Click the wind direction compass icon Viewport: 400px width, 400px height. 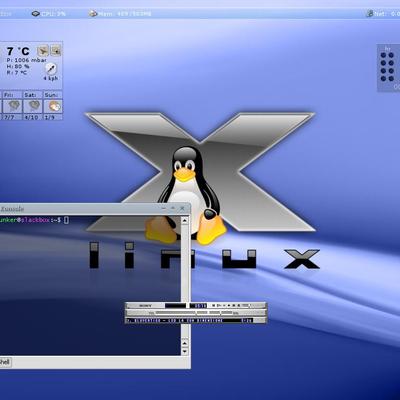tap(50, 69)
